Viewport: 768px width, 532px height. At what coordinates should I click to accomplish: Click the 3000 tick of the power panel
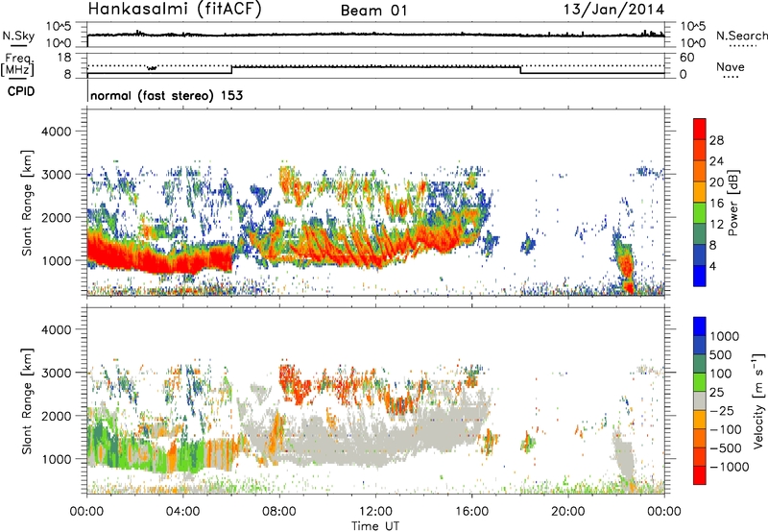pos(57,175)
